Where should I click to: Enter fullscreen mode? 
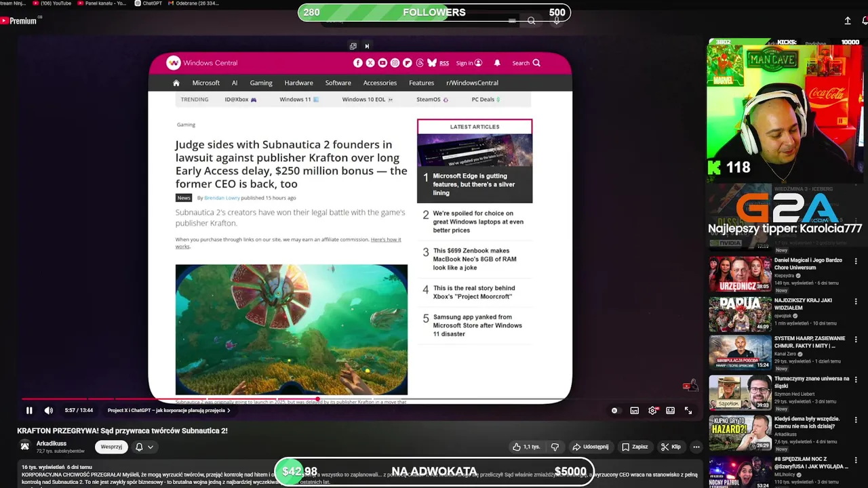pyautogui.click(x=688, y=410)
